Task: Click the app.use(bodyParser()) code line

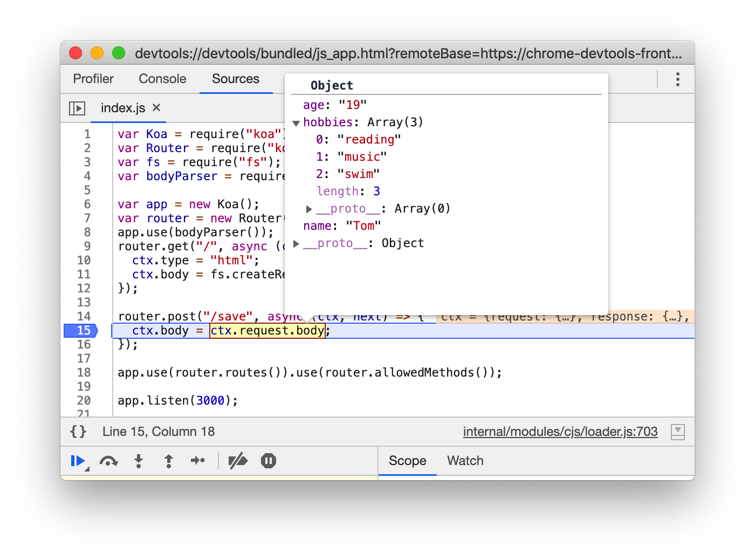Action: click(196, 232)
